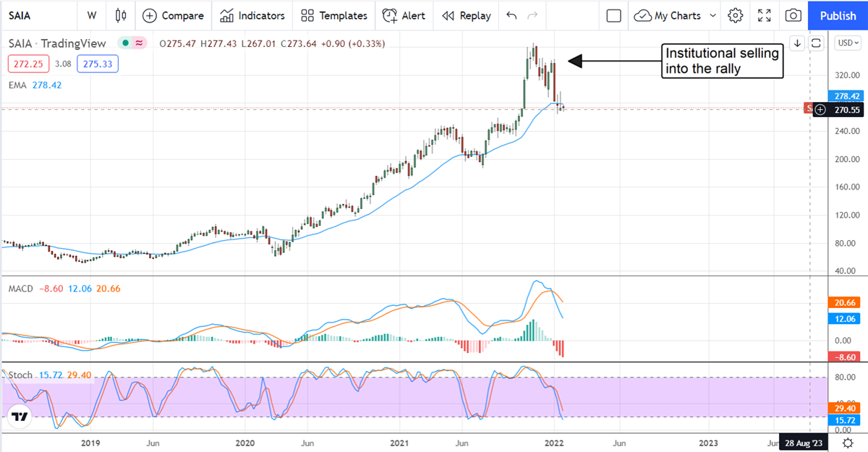The height and width of the screenshot is (452, 868).
Task: Select the EMA indicator legend
Action: [17, 85]
